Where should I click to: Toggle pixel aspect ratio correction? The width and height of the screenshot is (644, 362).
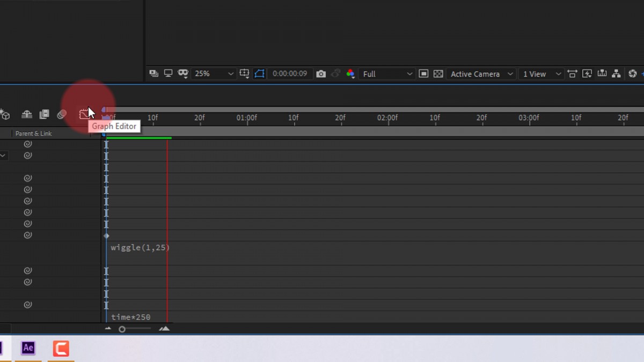point(572,73)
